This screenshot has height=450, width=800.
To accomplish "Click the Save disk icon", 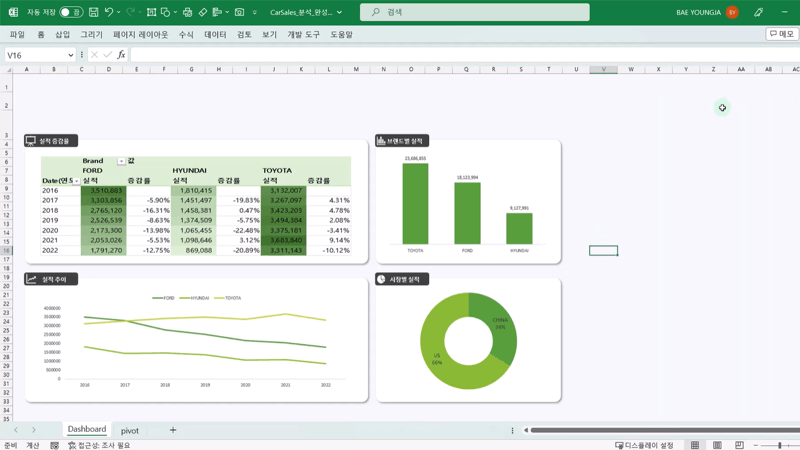I will pyautogui.click(x=93, y=12).
